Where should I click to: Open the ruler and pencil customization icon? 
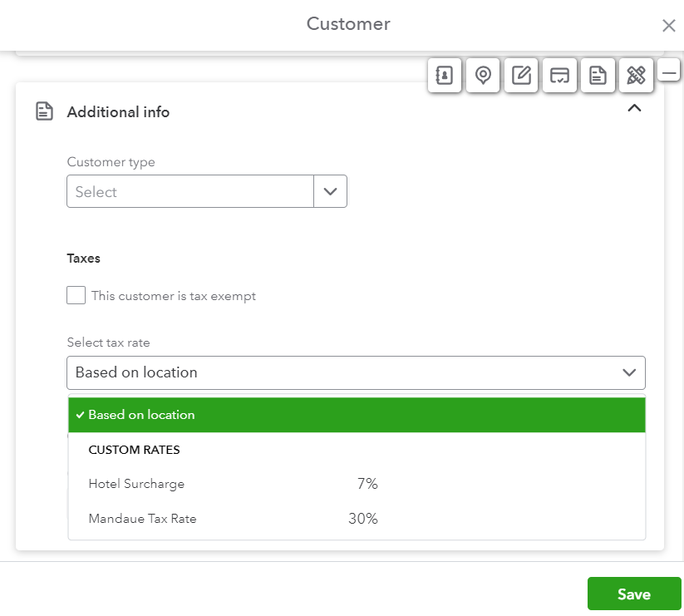coord(636,76)
